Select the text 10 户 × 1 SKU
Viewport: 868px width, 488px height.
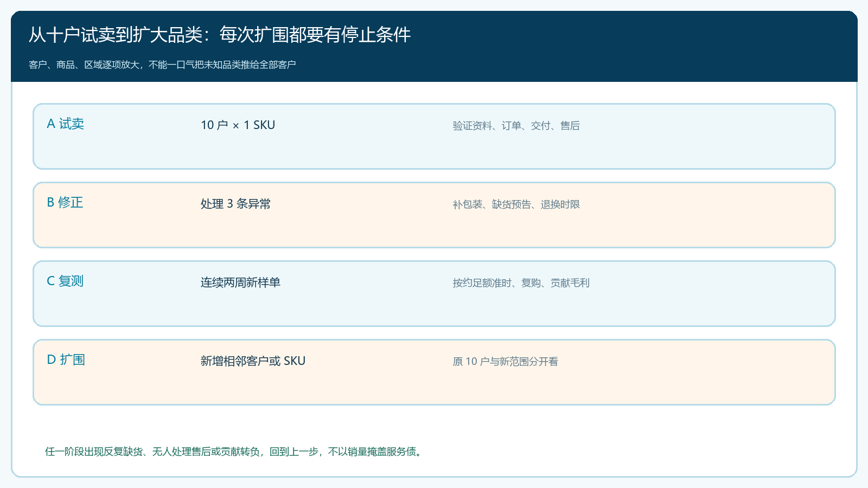coord(238,125)
